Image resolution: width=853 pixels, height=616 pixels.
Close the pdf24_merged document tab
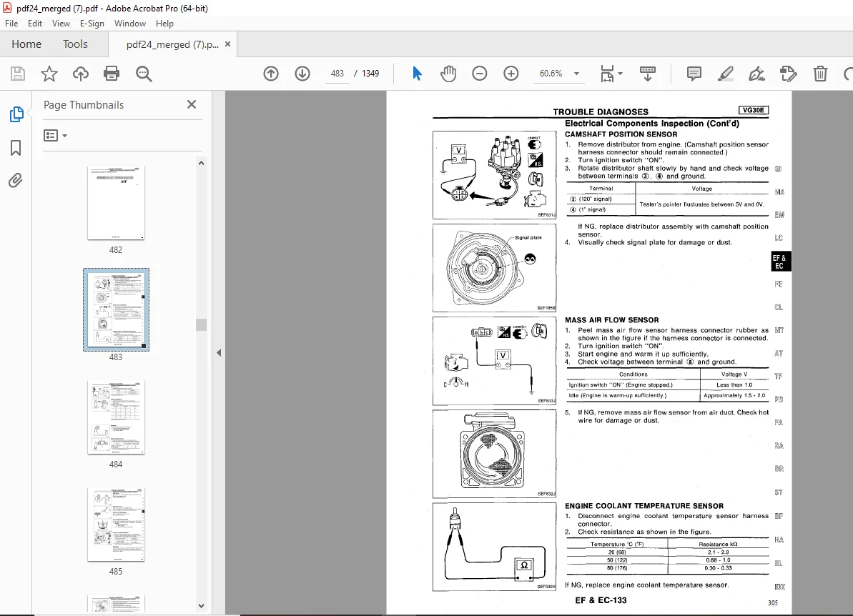227,44
